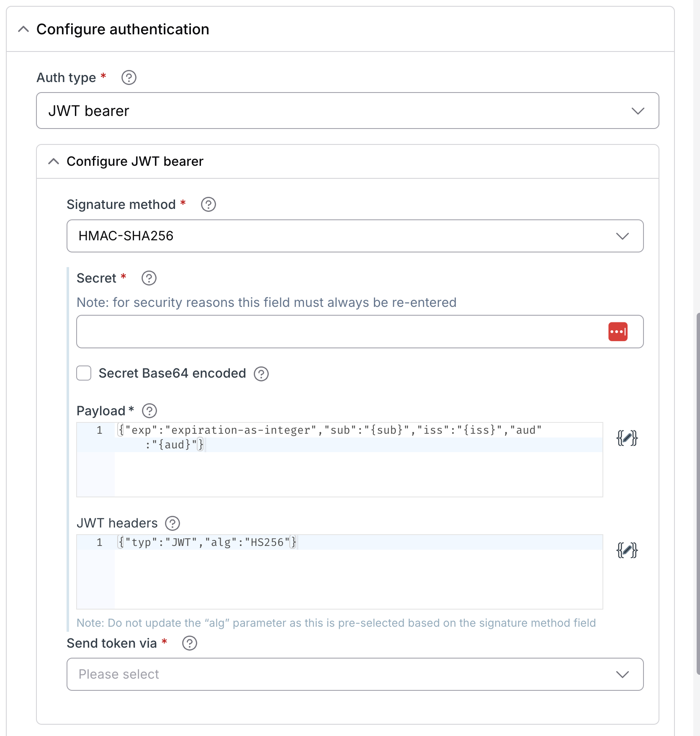This screenshot has width=700, height=736.
Task: View help for Secret Base64 encoded
Action: point(261,373)
